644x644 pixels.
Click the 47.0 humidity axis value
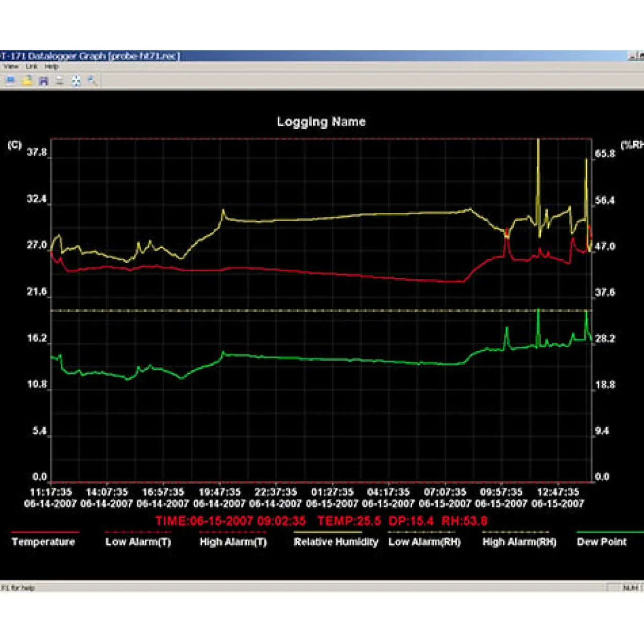[x=605, y=246]
